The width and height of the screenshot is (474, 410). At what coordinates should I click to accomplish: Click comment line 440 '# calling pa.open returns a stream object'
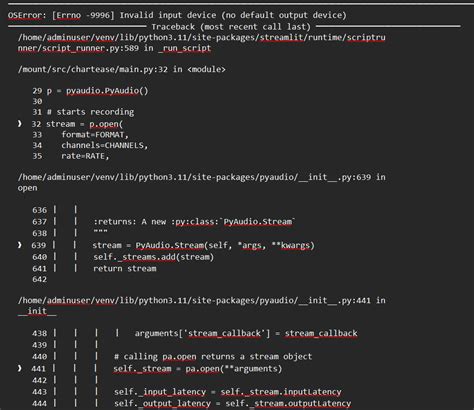tap(172, 357)
